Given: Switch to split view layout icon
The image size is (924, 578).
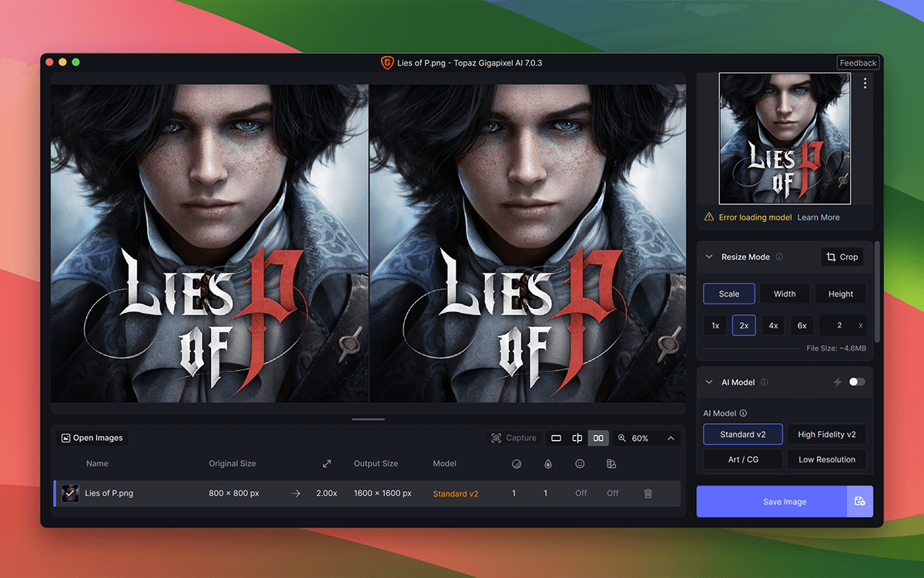Looking at the screenshot, I should pyautogui.click(x=577, y=438).
